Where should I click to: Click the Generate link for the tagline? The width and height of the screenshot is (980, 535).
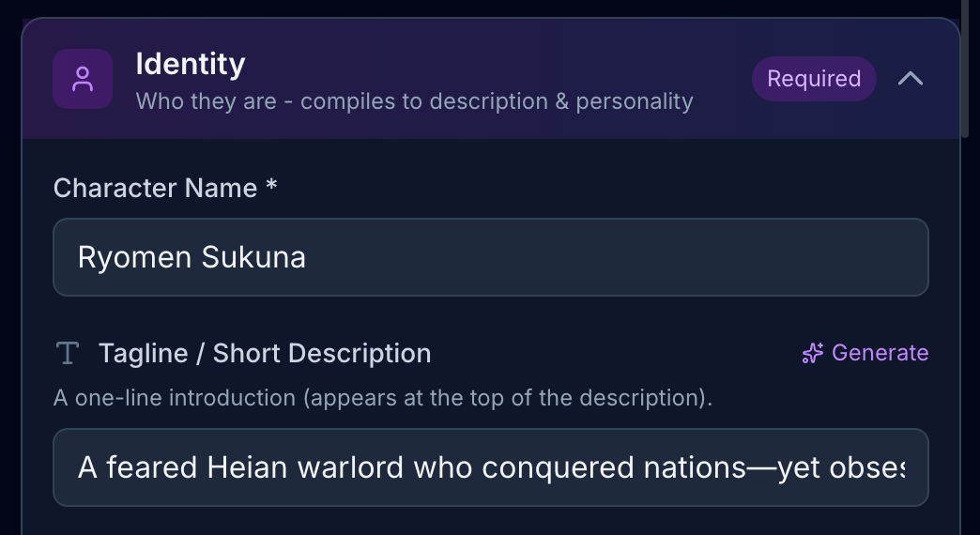click(879, 353)
